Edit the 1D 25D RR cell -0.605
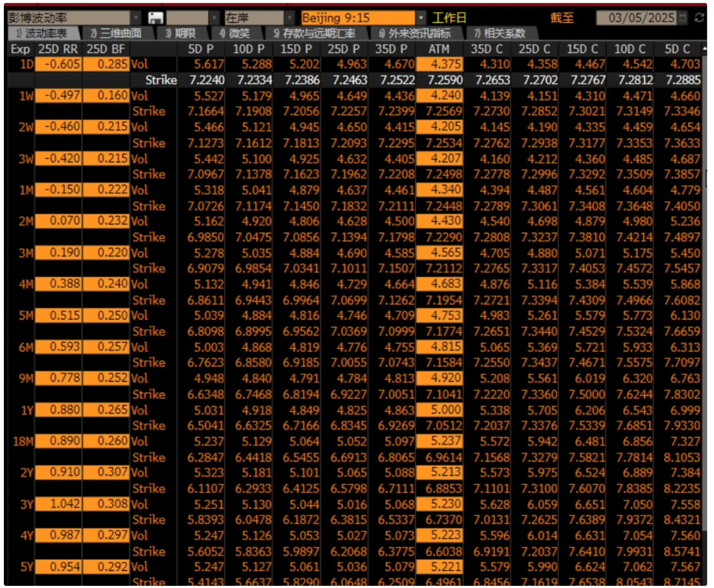714x588 pixels. pyautogui.click(x=58, y=64)
